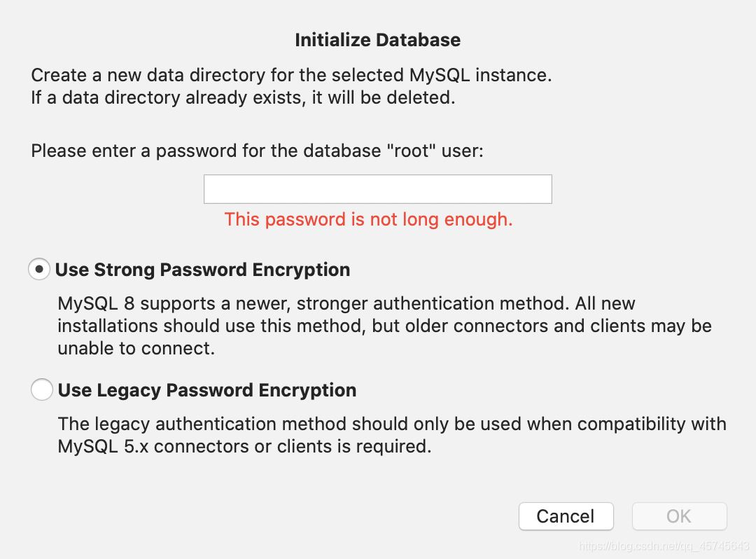756x559 pixels.
Task: Click the "MySQL 5.x connectors or clients" line
Action: click(x=244, y=446)
